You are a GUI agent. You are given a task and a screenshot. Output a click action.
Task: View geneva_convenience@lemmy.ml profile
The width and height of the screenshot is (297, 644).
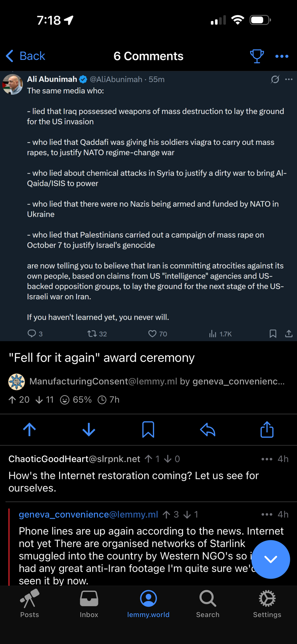pos(88,515)
